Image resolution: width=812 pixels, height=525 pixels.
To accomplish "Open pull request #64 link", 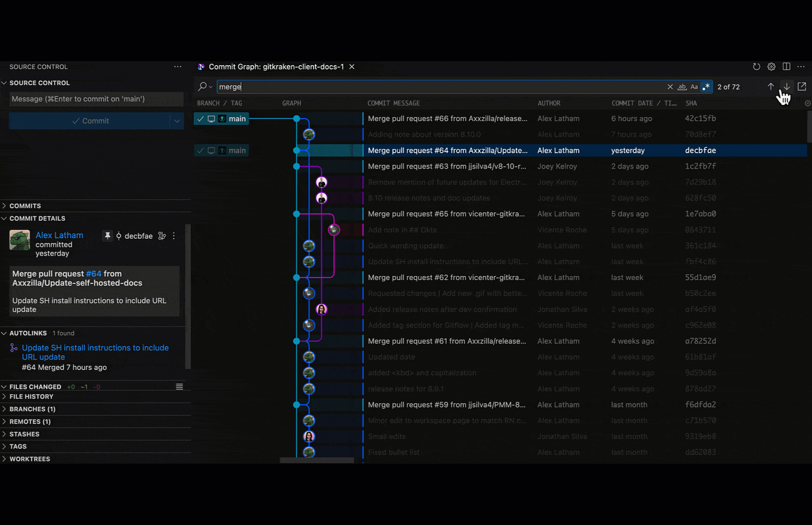I will coord(93,274).
